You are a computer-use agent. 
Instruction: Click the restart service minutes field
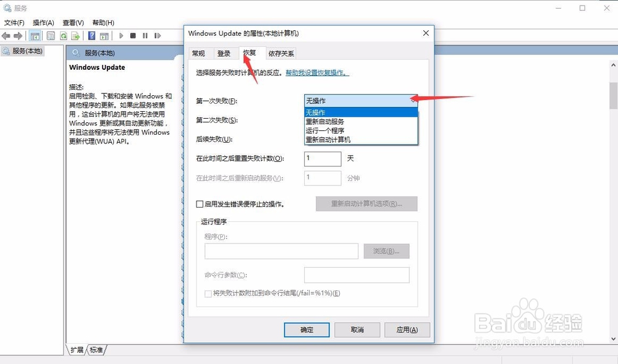[x=323, y=178]
